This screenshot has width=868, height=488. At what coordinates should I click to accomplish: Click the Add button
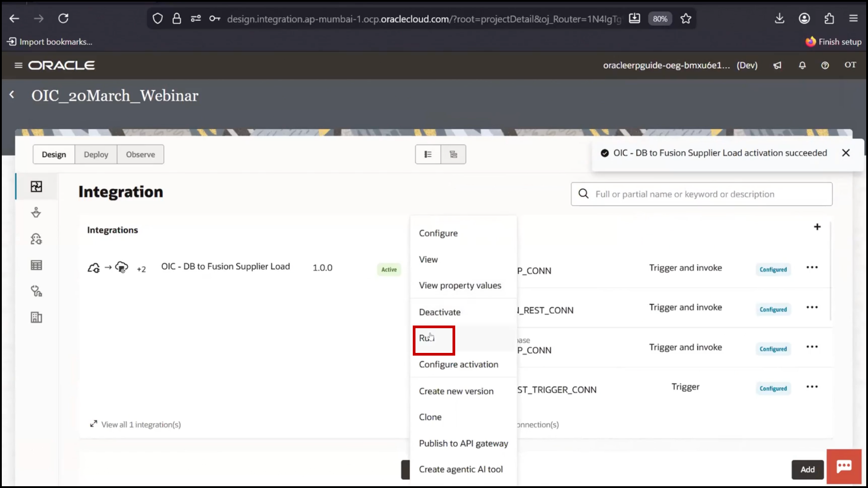click(807, 469)
